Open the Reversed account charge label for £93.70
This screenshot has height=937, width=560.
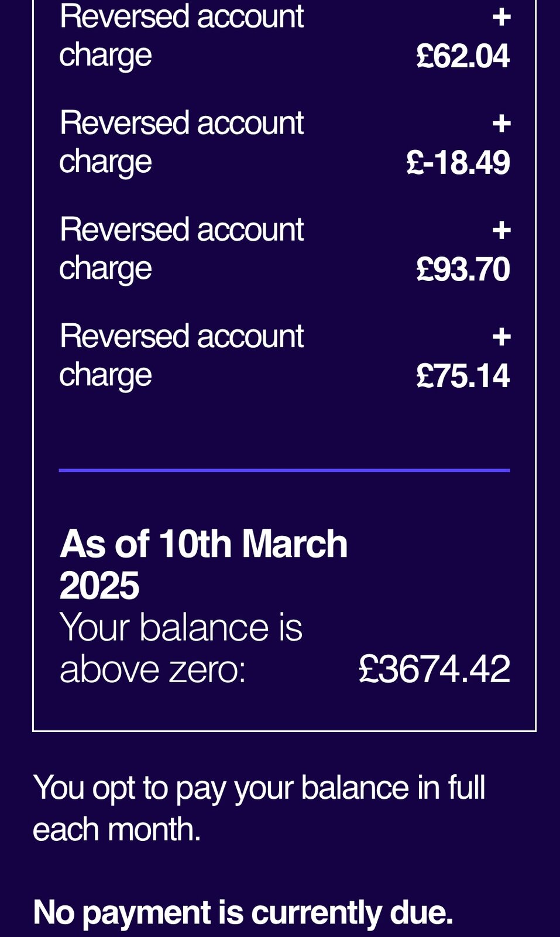pos(181,248)
